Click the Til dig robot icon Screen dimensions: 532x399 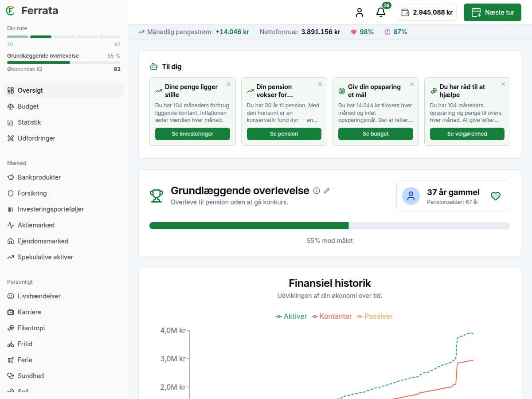coord(154,67)
